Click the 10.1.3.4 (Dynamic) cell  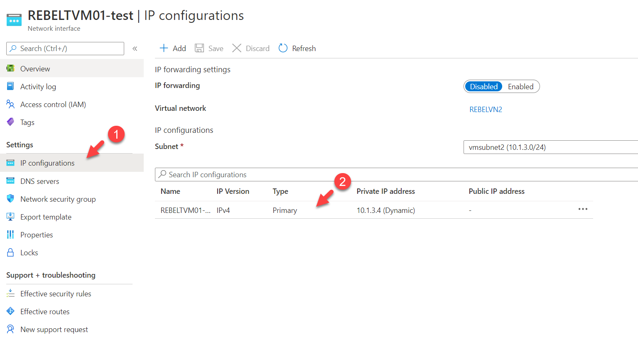click(x=386, y=210)
